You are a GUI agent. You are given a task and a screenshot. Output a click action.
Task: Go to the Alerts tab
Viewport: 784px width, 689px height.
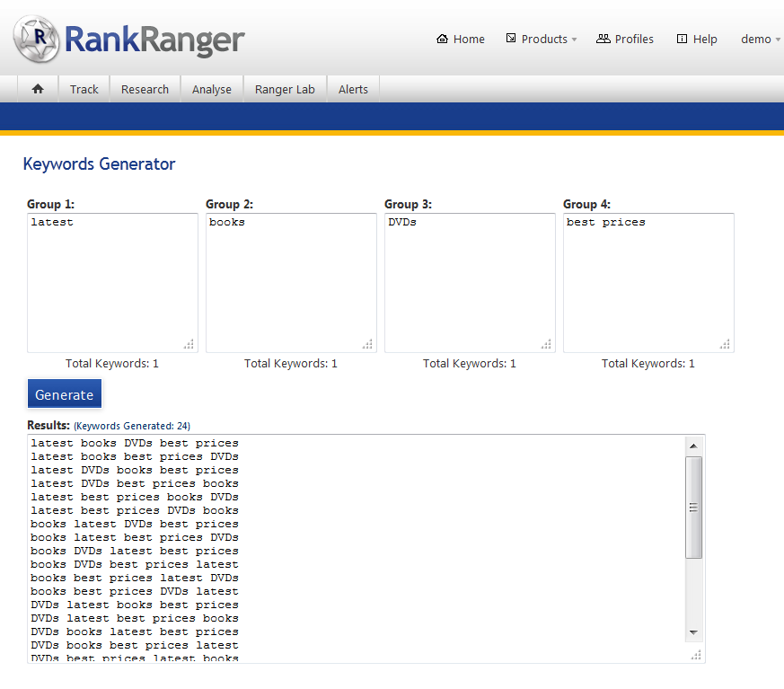[353, 89]
